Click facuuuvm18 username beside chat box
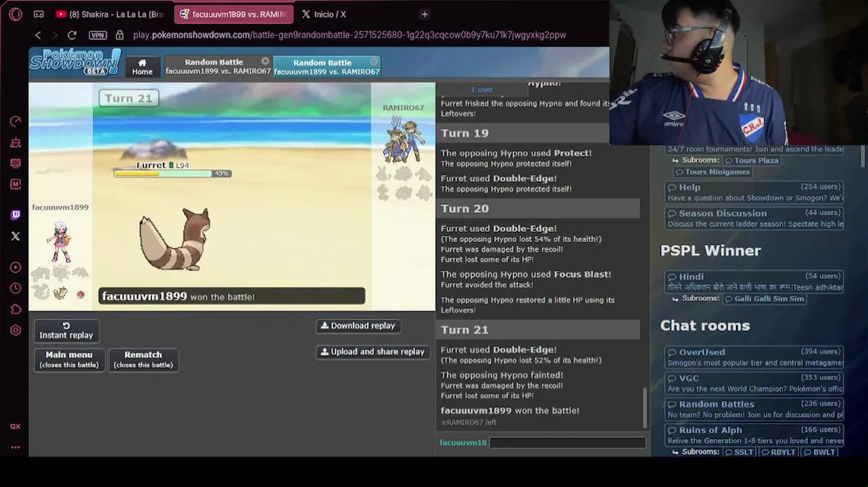 (463, 442)
